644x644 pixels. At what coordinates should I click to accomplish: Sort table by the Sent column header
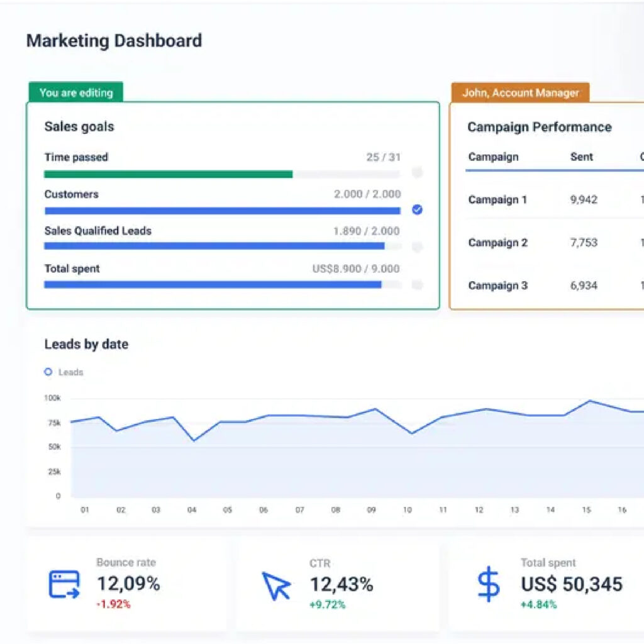point(581,157)
